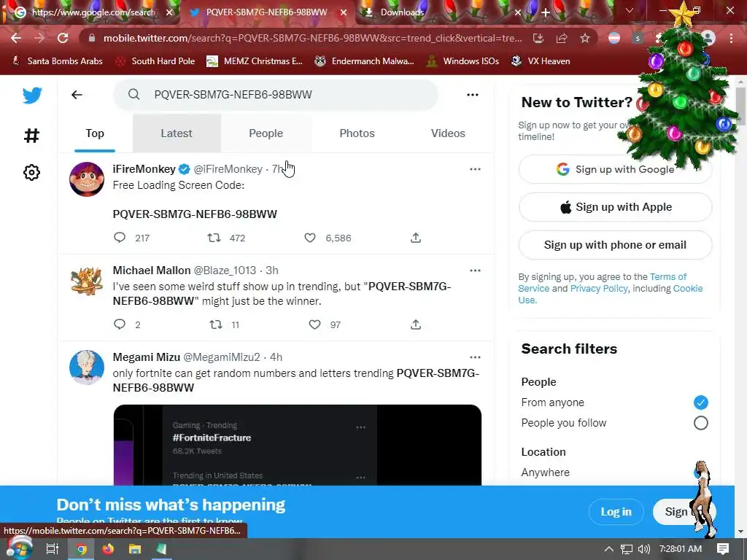747x560 pixels.
Task: Click the share page icon in address bar
Action: [x=561, y=38]
